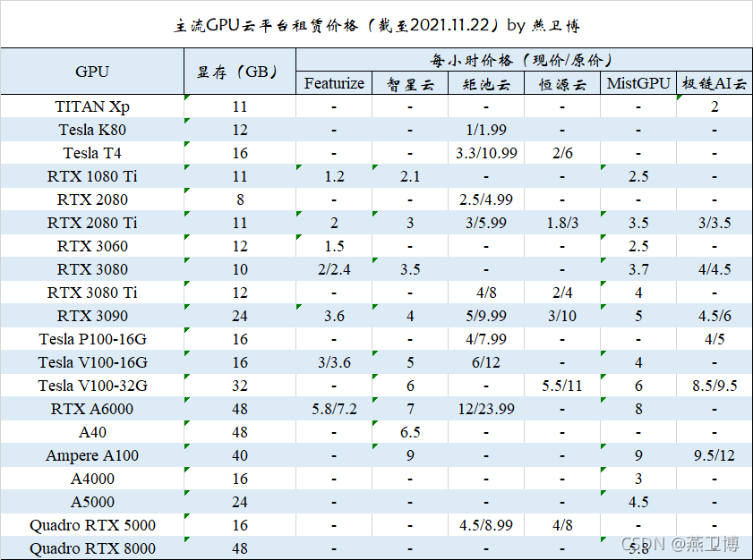Click the A40 row name
Viewport: 753px width, 560px height.
(91, 432)
